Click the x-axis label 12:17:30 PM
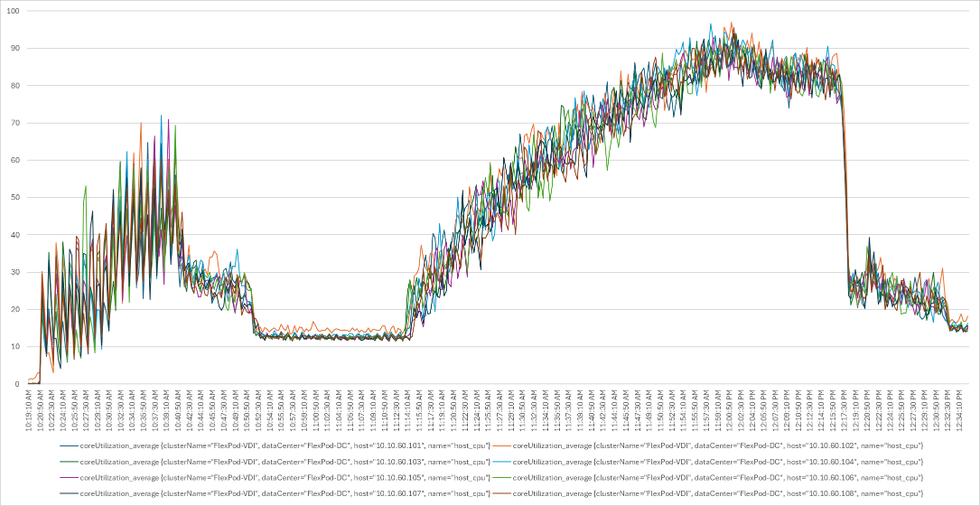The height and width of the screenshot is (506, 980). [x=845, y=409]
